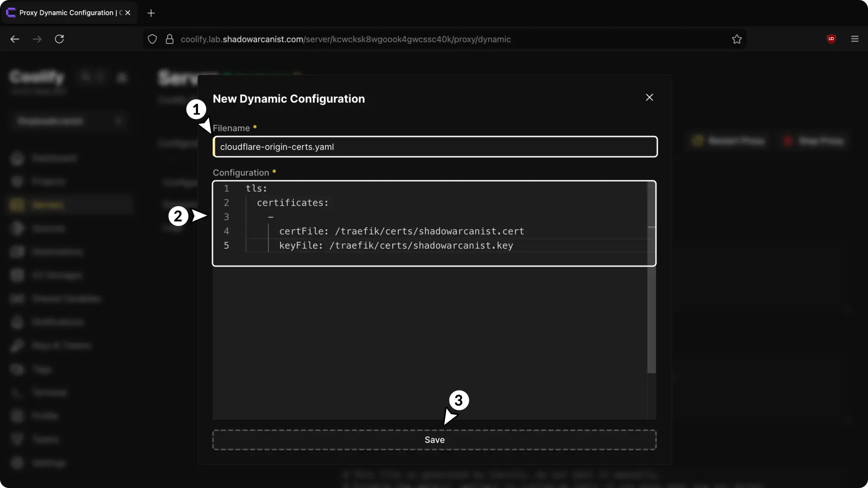The image size is (868, 488).
Task: Click the browser back arrow
Action: point(15,39)
